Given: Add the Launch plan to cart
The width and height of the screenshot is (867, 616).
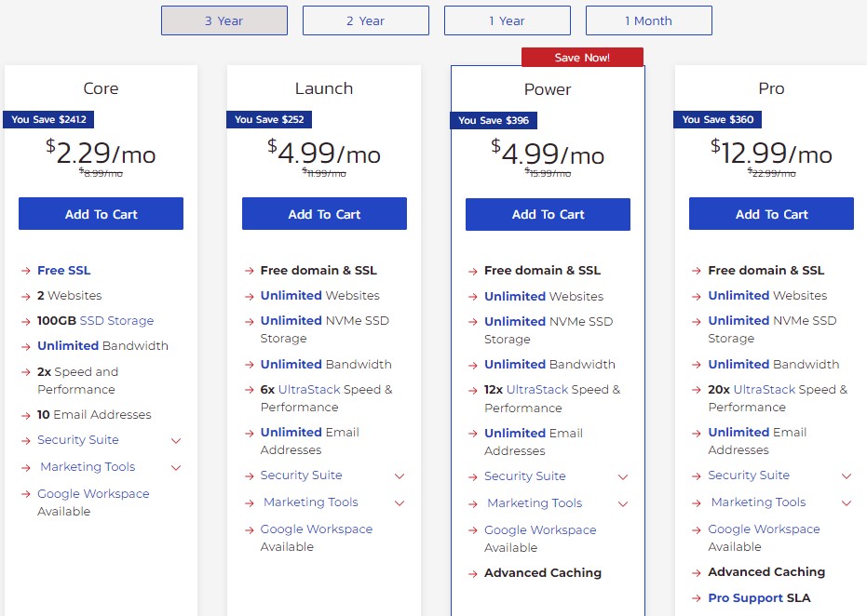Looking at the screenshot, I should click(324, 214).
